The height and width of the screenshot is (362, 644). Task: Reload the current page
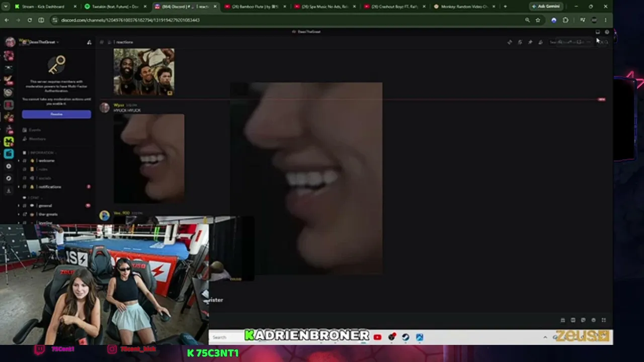pos(30,20)
